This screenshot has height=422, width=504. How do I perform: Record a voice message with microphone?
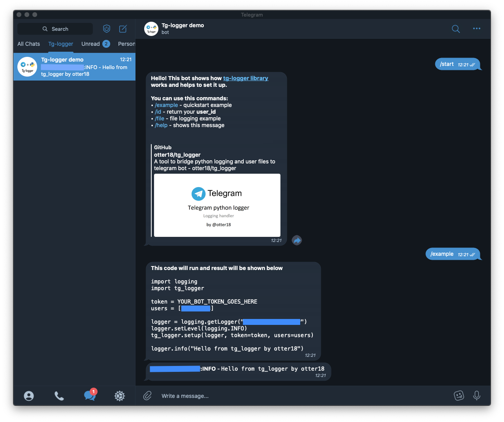[477, 396]
